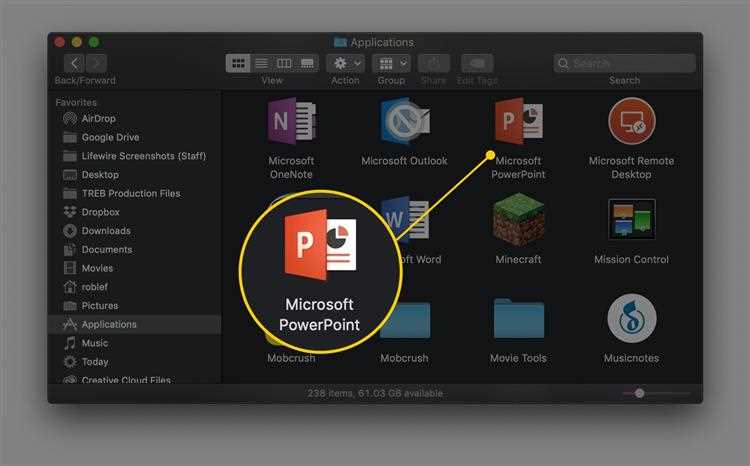The width and height of the screenshot is (750, 466).
Task: Click the Forward navigation button
Action: pos(97,63)
